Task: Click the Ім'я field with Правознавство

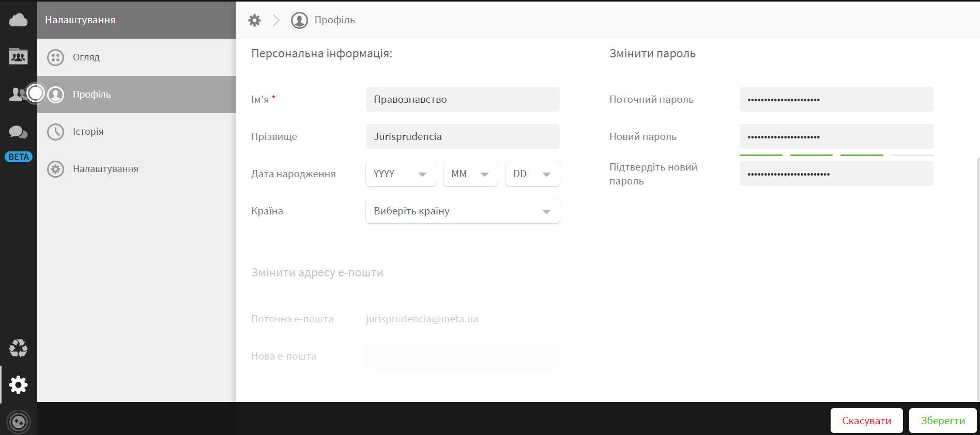Action: (463, 99)
